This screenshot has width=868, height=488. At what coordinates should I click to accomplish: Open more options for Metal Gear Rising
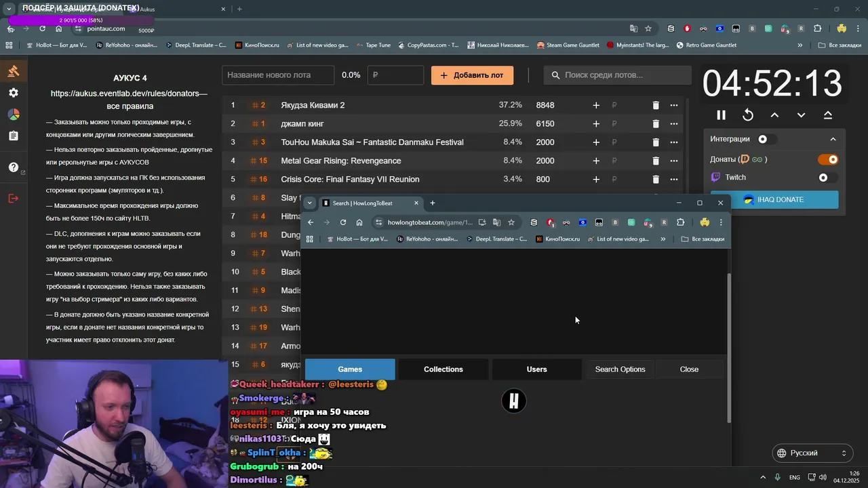tap(673, 161)
